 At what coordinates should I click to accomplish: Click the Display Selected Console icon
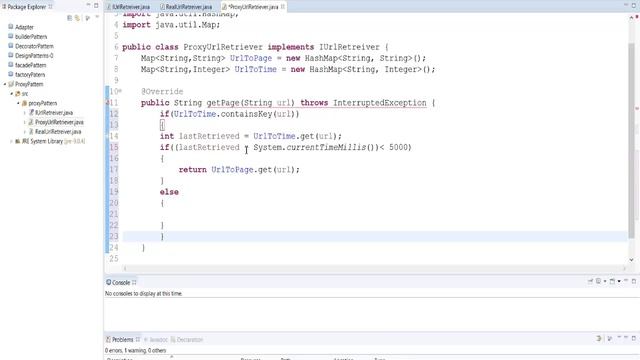[x=598, y=281]
